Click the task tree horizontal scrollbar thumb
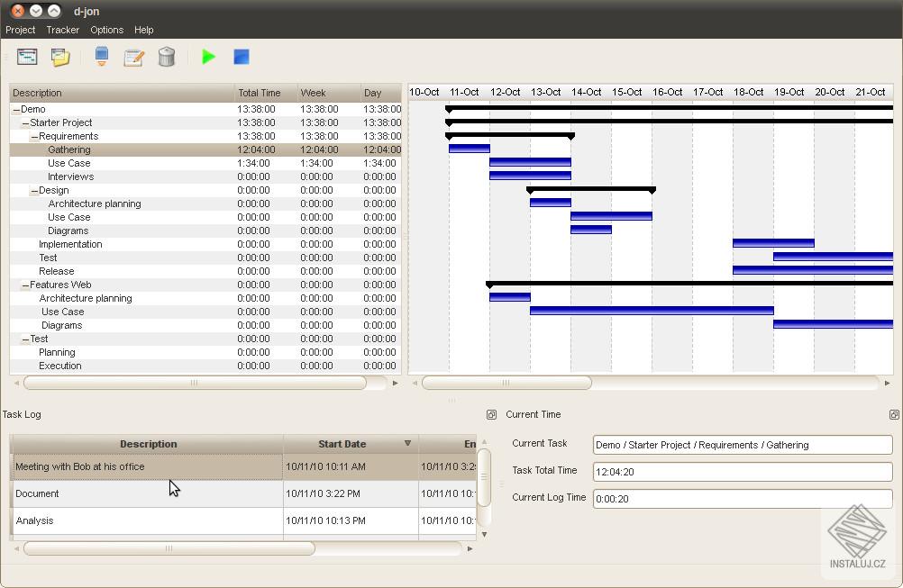 [195, 383]
